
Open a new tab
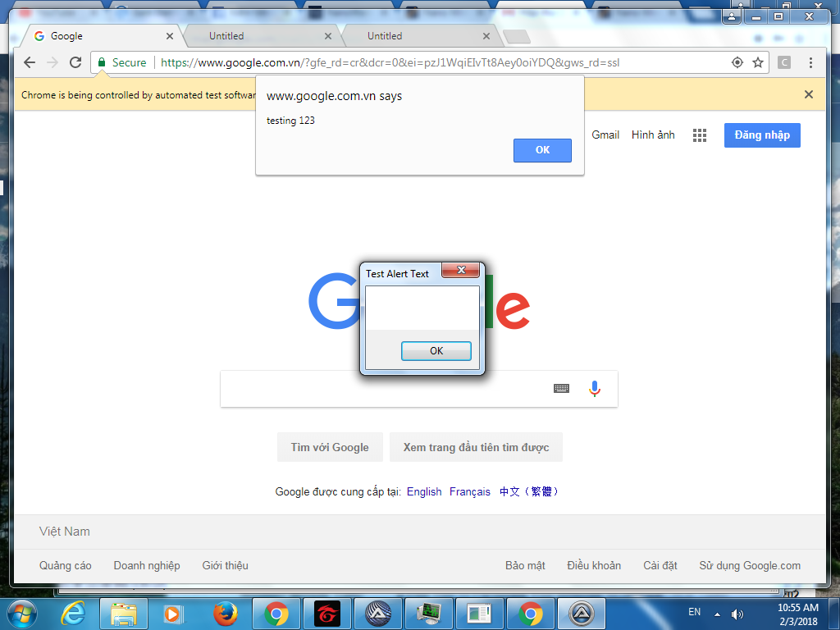click(517, 36)
